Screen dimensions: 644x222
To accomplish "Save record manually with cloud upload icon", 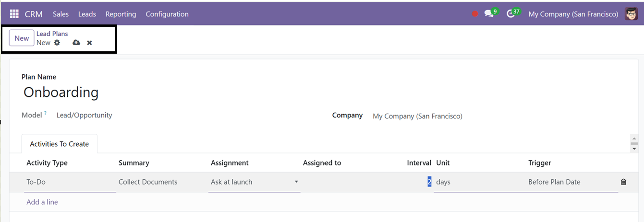I will [x=76, y=43].
